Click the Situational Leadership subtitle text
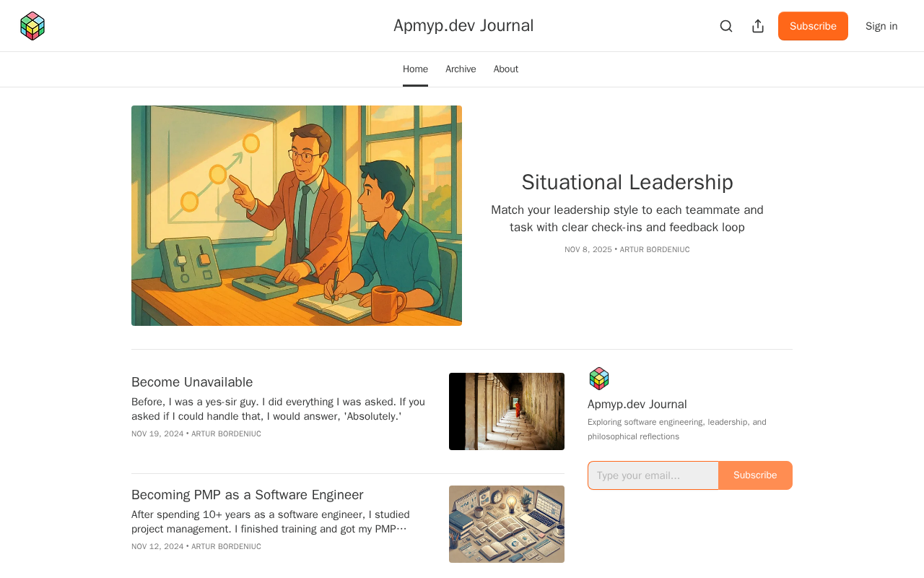Viewport: 924px width, 578px height. click(x=627, y=218)
